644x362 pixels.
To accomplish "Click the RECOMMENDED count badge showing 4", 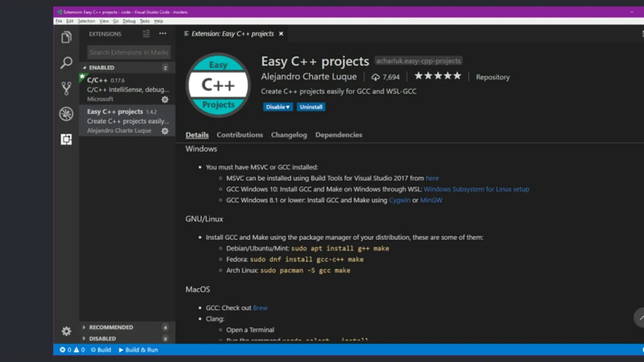I will 165,328.
